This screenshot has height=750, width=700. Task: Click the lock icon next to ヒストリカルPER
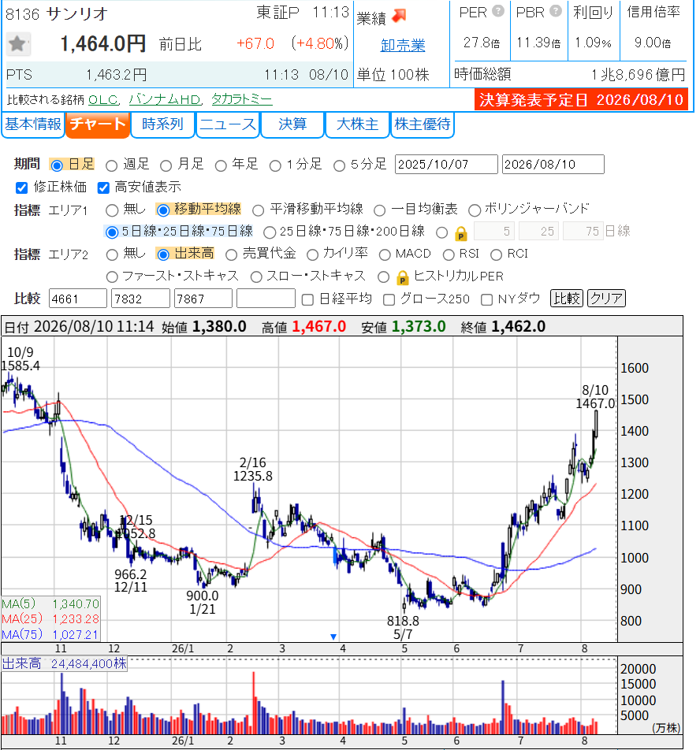click(402, 277)
